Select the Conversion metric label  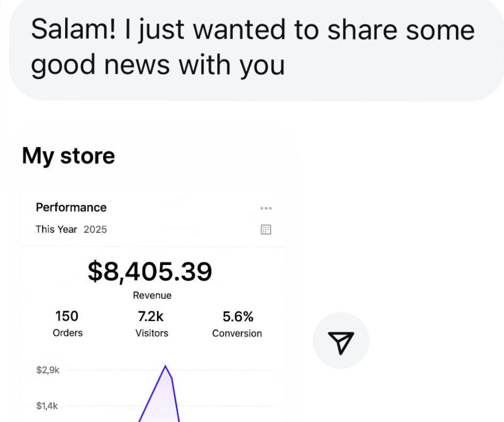[x=237, y=333]
